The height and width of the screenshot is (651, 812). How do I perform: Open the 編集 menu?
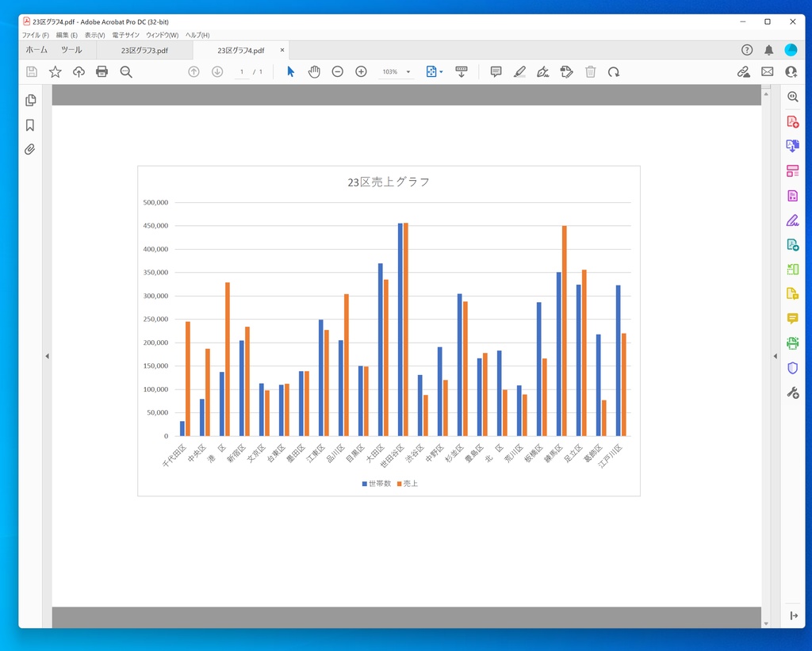tap(67, 35)
